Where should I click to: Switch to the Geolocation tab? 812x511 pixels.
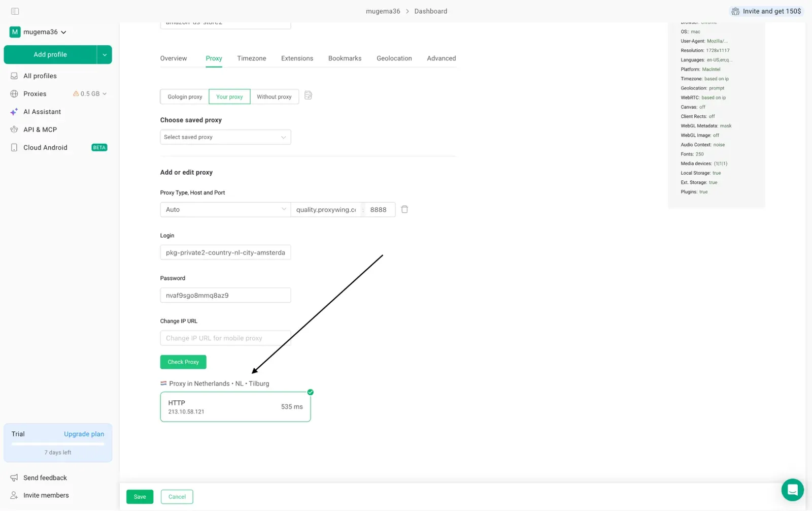(x=394, y=58)
